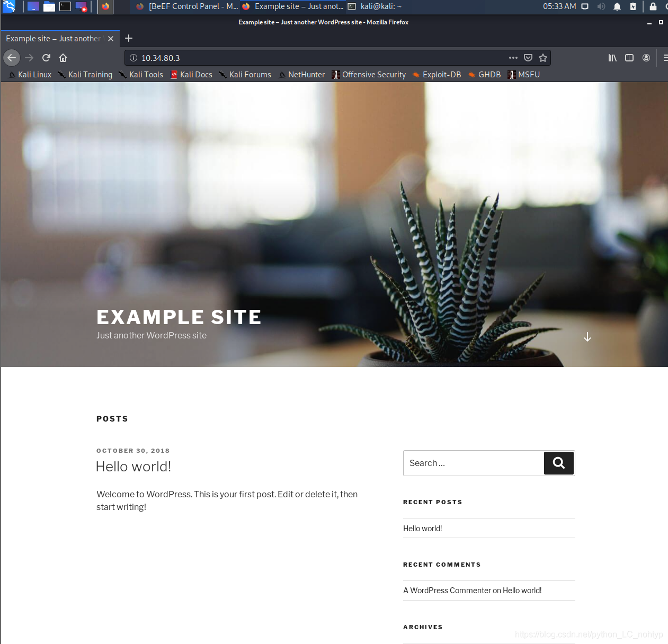Select the Example site browser tab
The image size is (668, 644).
coord(53,39)
